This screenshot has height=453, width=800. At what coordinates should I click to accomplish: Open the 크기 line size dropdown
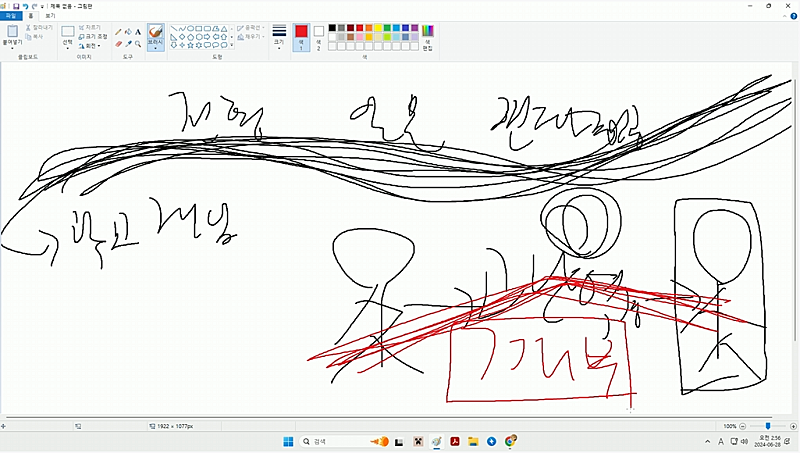279,37
